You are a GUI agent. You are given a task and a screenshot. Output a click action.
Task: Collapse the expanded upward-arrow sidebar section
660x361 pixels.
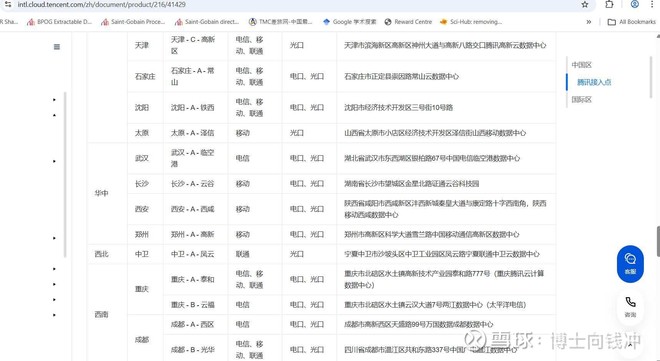[54, 115]
